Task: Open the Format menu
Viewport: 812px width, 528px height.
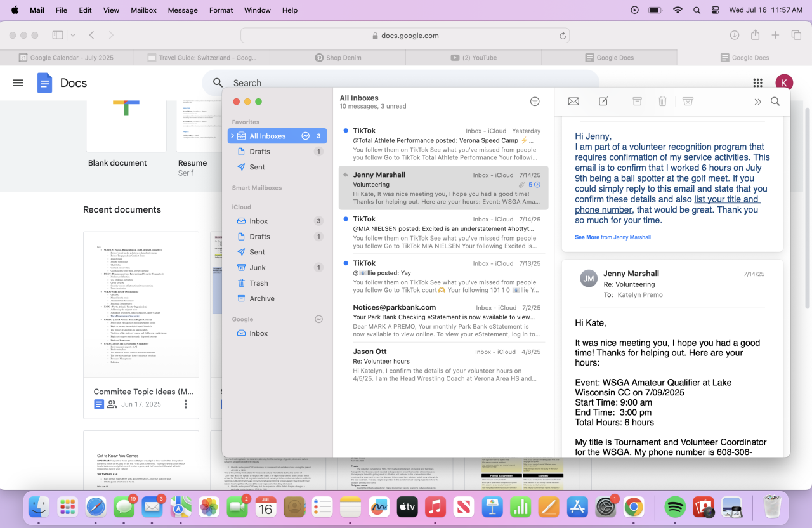Action: point(221,10)
